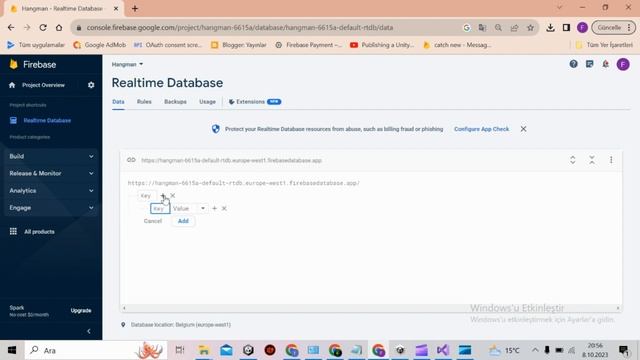Open project settings gear icon
Viewport: 640px width, 360px height.
pyautogui.click(x=91, y=85)
